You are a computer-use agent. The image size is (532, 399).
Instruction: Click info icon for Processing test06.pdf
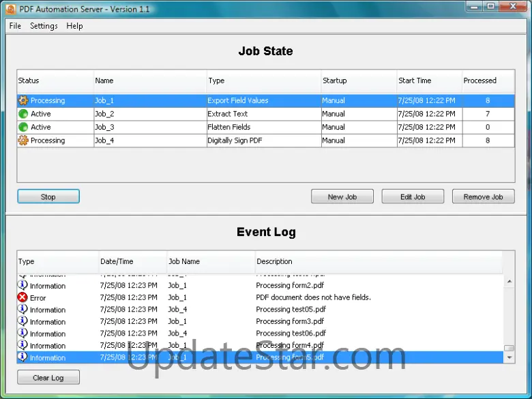point(23,333)
